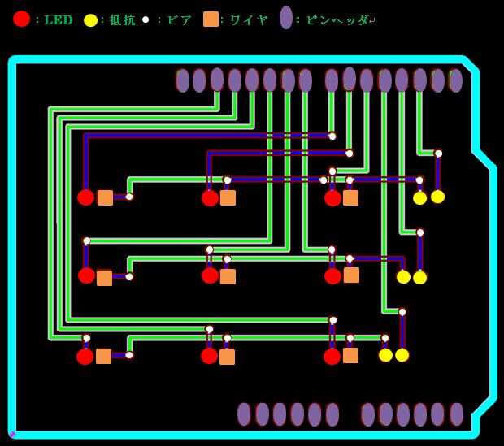The height and width of the screenshot is (446, 504).
Task: Select the leftmost pin header in top row
Action: click(x=182, y=80)
